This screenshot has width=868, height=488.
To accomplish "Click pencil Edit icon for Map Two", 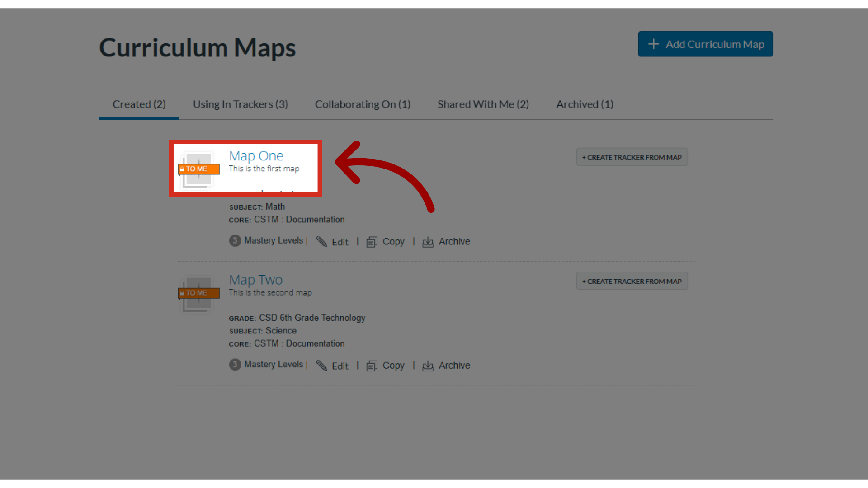I will [x=321, y=366].
